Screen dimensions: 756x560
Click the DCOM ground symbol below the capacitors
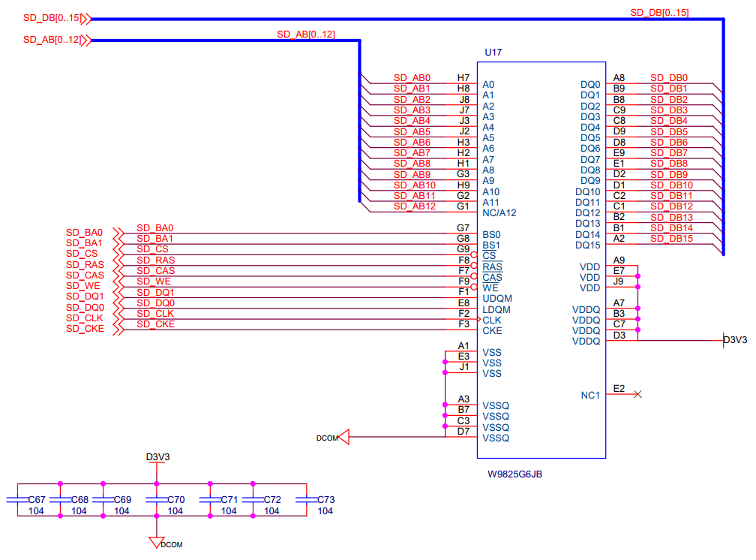(156, 541)
